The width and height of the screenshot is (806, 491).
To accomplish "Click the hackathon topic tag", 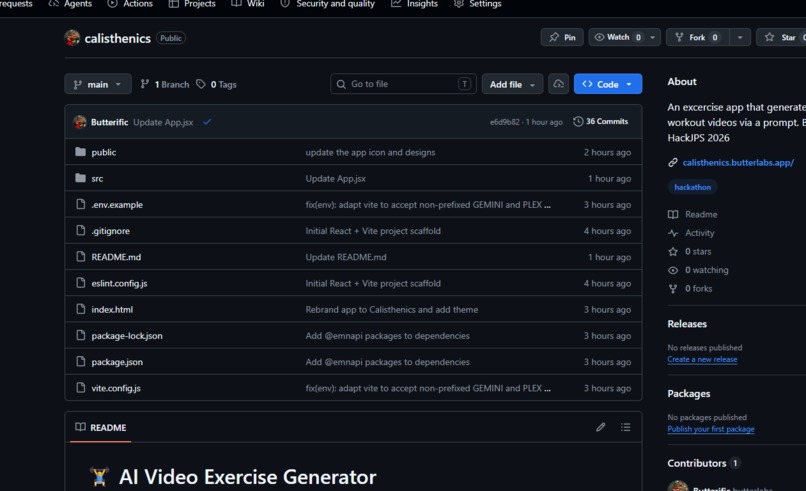I will [x=692, y=187].
